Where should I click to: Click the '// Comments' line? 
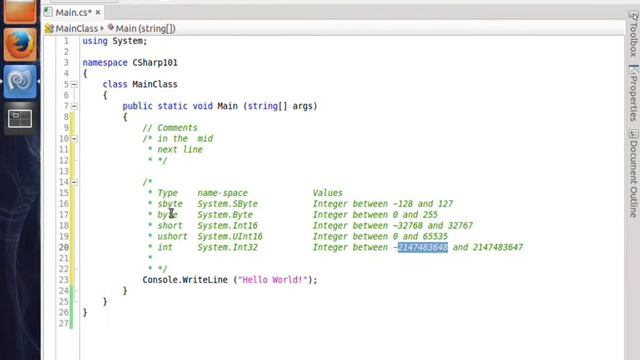170,128
